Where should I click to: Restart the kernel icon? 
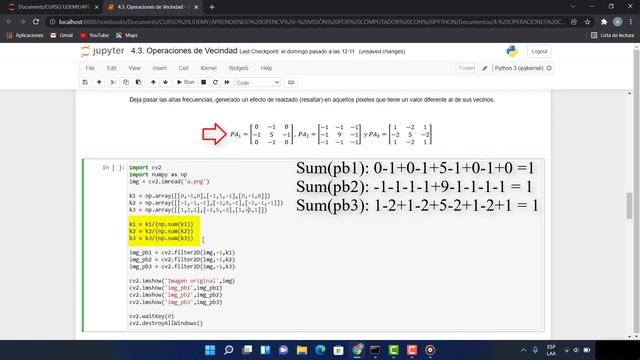click(x=215, y=82)
